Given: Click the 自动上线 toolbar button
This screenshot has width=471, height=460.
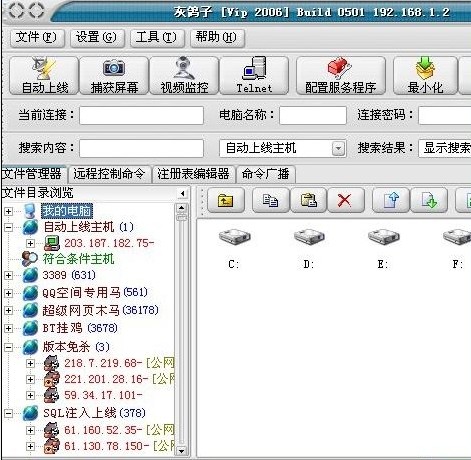Looking at the screenshot, I should click(x=44, y=76).
